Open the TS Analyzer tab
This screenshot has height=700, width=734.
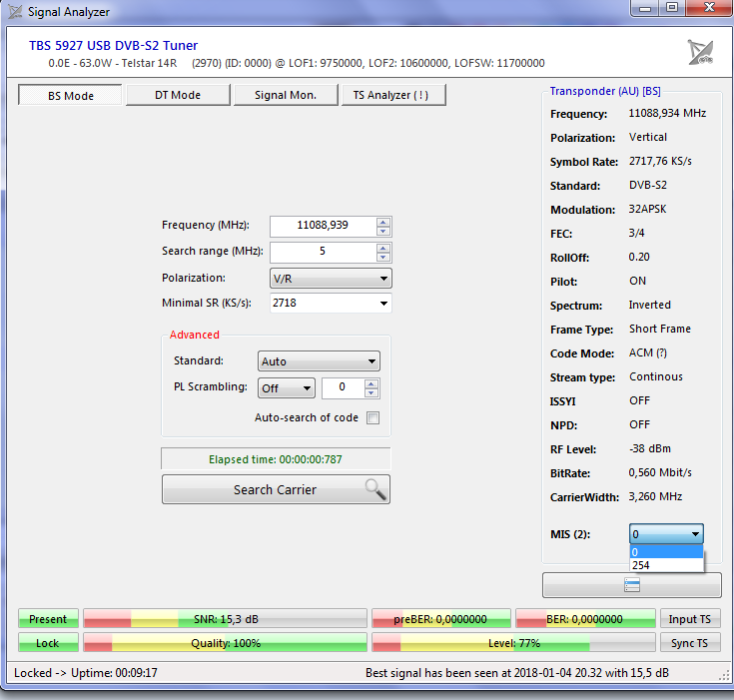click(x=392, y=95)
